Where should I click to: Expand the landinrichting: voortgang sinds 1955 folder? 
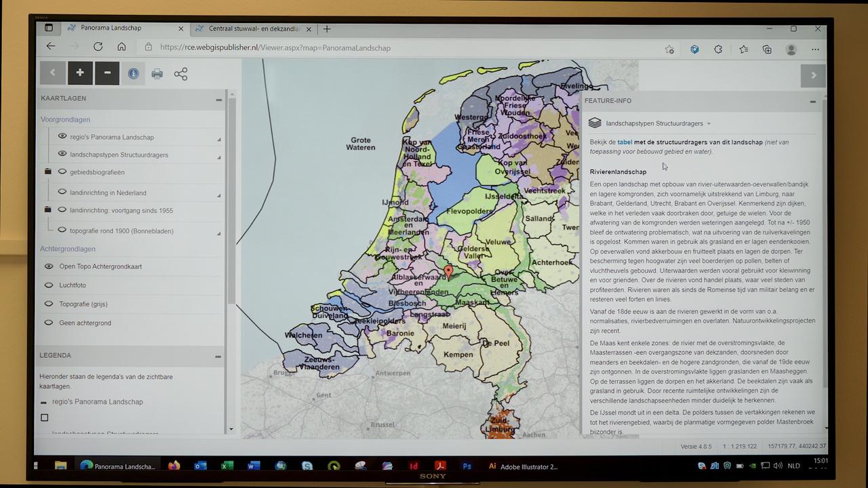tap(47, 210)
